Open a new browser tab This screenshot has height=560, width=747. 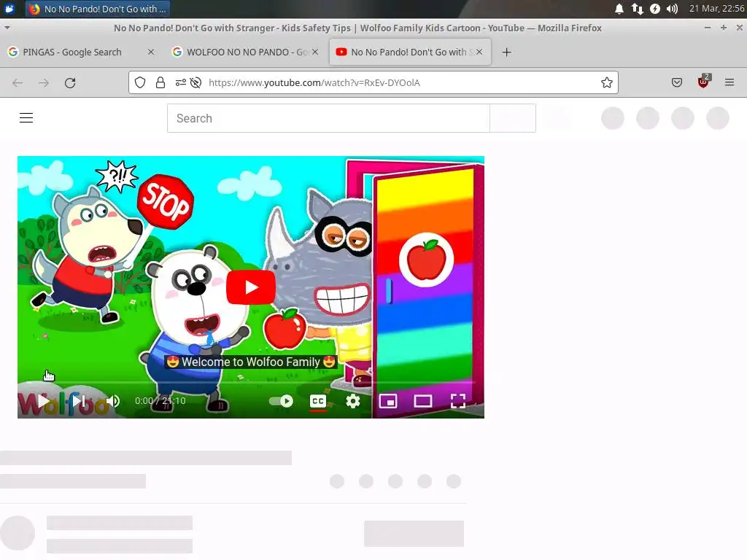[507, 52]
